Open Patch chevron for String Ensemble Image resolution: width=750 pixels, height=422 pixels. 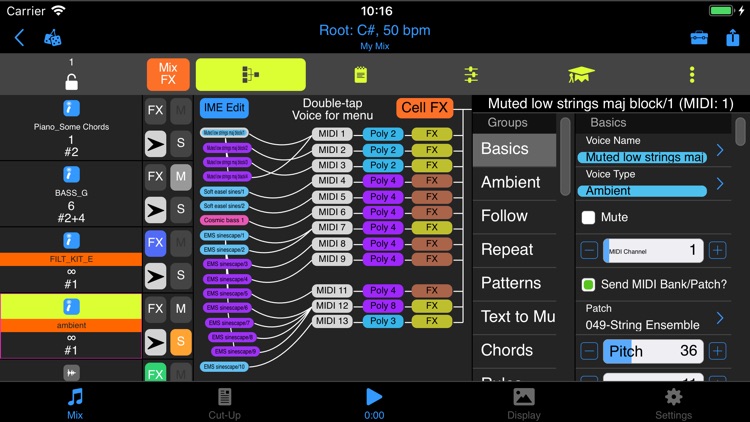[720, 318]
